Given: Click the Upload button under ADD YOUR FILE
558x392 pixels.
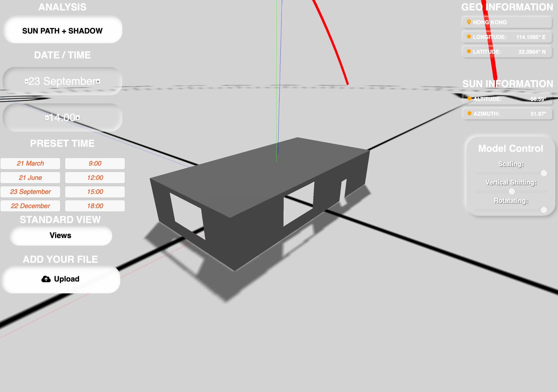Looking at the screenshot, I should click(61, 279).
